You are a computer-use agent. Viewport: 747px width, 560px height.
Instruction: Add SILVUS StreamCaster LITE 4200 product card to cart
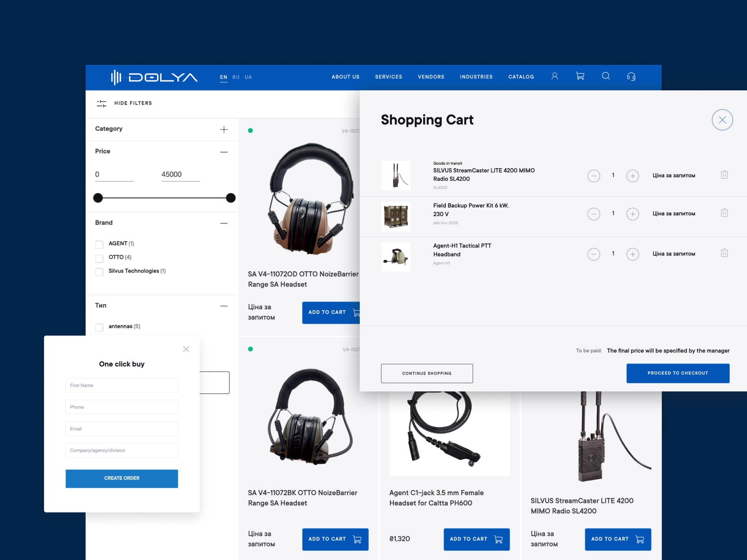click(x=618, y=539)
